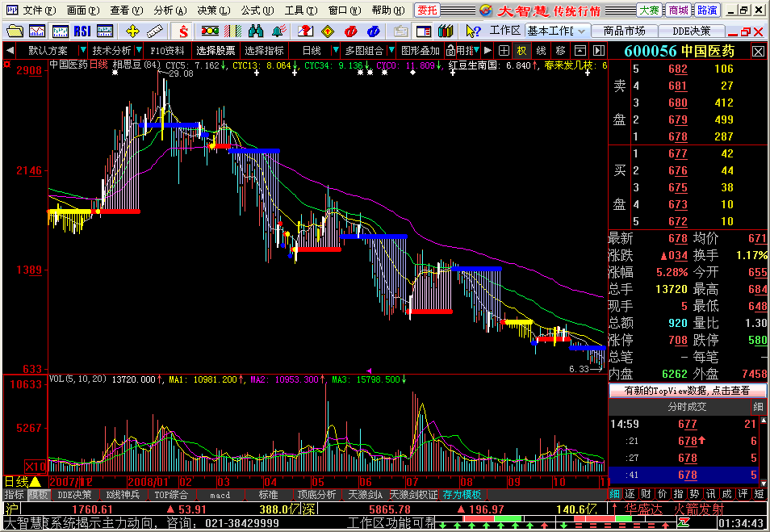Viewport: 770px width, 532px height.
Task: Expand the 多图组合 dropdown arrow
Action: [391, 50]
